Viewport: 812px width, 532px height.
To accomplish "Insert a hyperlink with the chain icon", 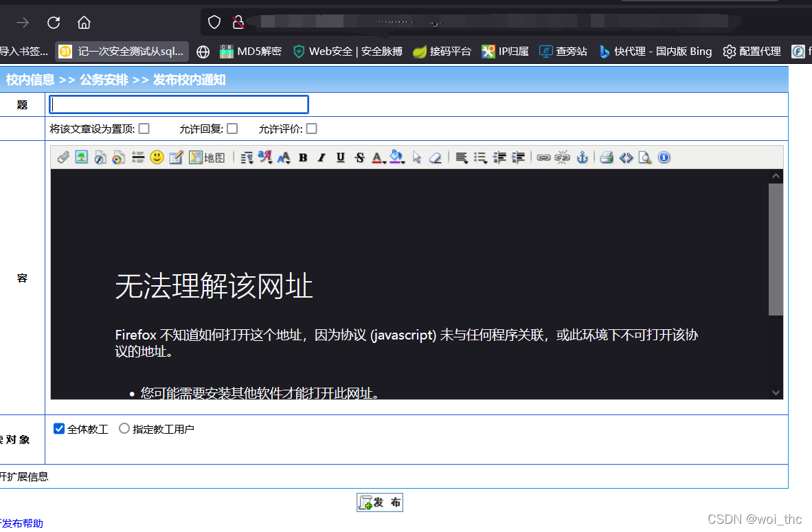I will [543, 157].
